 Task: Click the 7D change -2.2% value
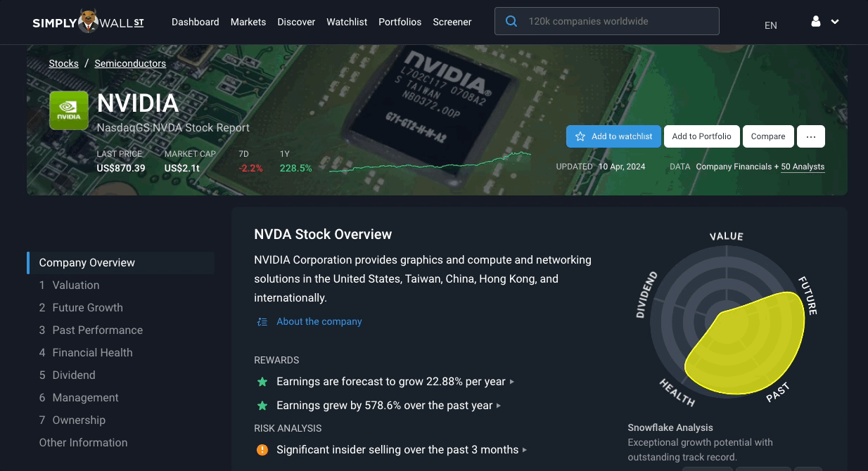click(250, 168)
